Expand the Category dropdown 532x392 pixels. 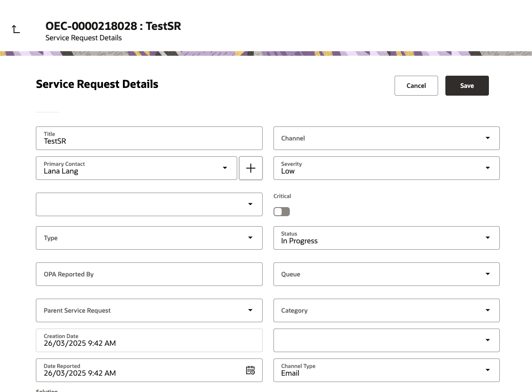(x=488, y=310)
